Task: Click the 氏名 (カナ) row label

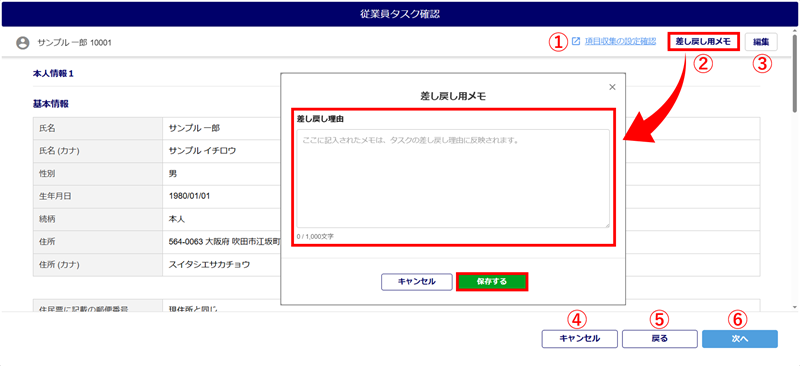Action: click(97, 151)
